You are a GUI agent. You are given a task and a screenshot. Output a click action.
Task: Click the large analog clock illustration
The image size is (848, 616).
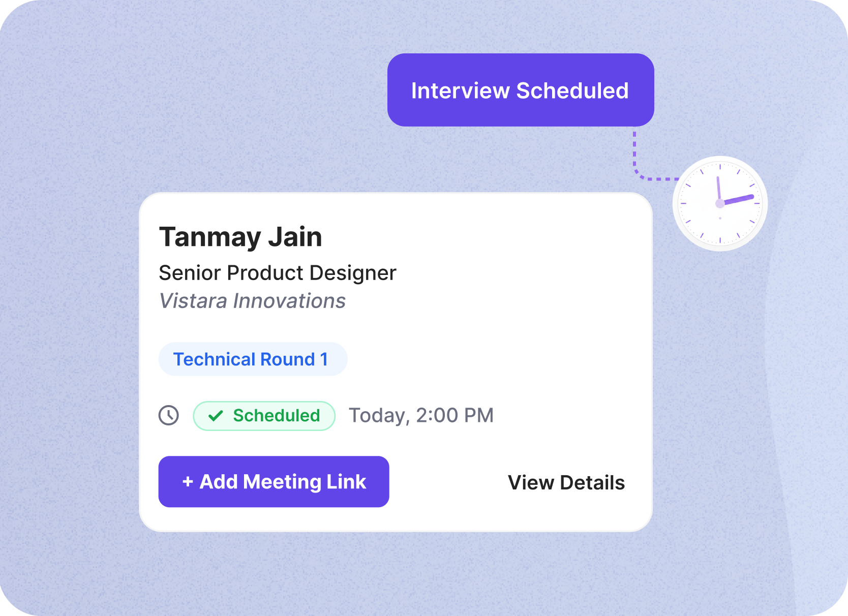coord(720,203)
